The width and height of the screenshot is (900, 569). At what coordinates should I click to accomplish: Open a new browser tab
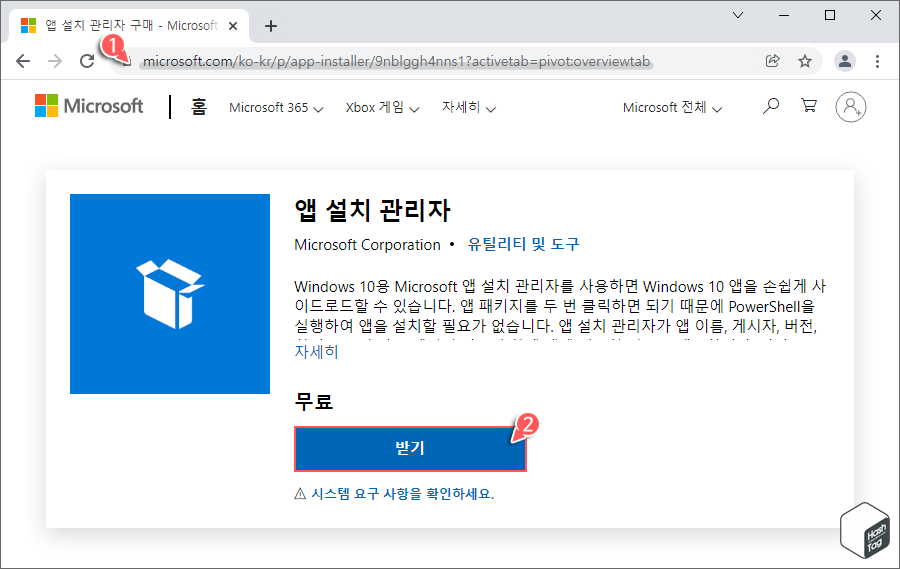click(271, 26)
